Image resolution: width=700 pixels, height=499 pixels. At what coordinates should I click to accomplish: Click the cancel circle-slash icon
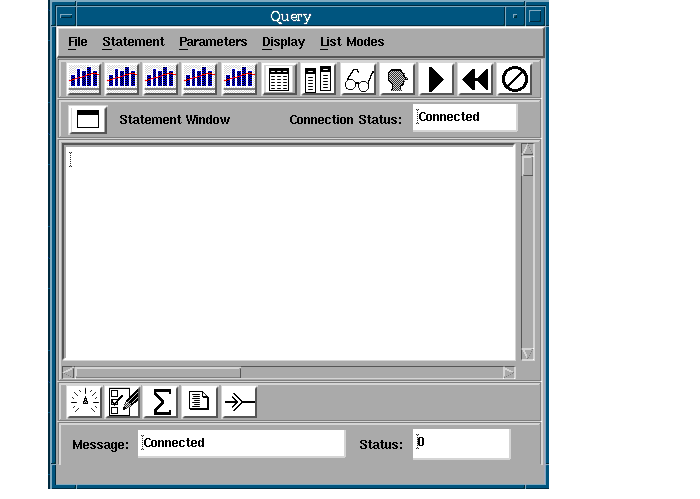(x=514, y=79)
